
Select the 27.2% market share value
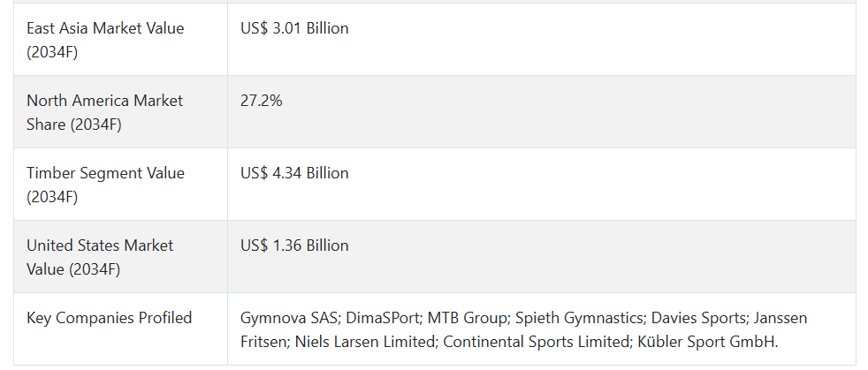tap(262, 101)
